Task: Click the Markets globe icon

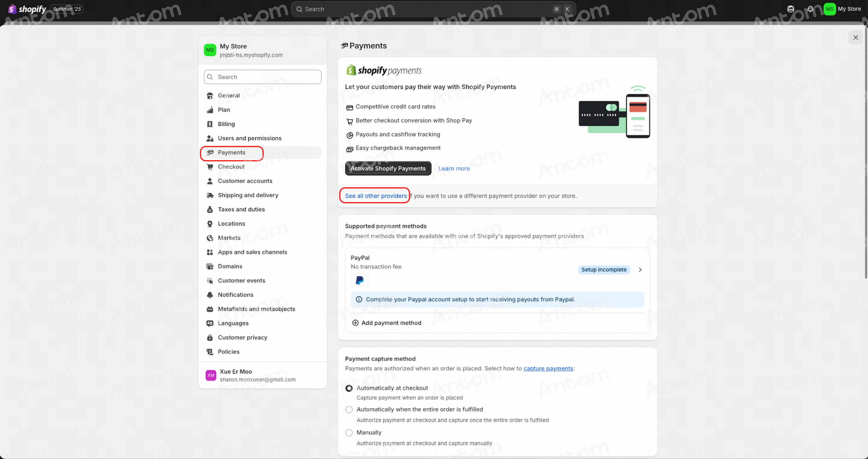Action: click(210, 238)
